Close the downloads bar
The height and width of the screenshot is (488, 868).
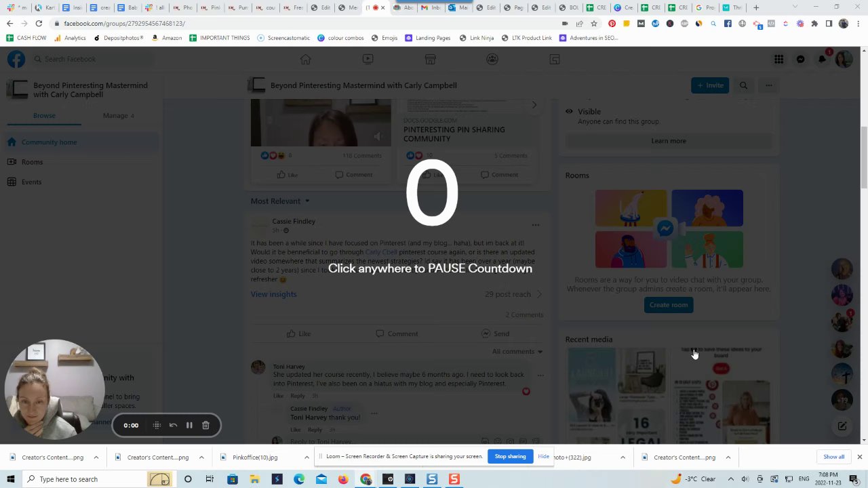859,457
